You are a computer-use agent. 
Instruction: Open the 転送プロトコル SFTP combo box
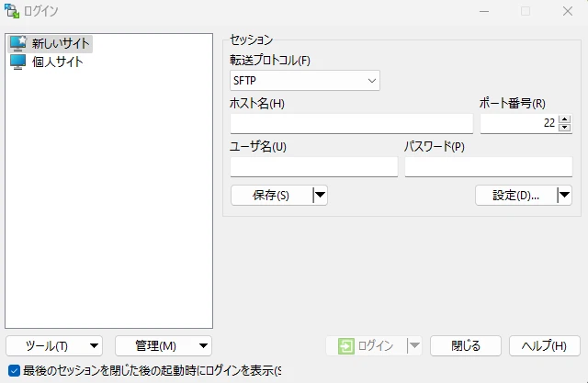pos(304,81)
